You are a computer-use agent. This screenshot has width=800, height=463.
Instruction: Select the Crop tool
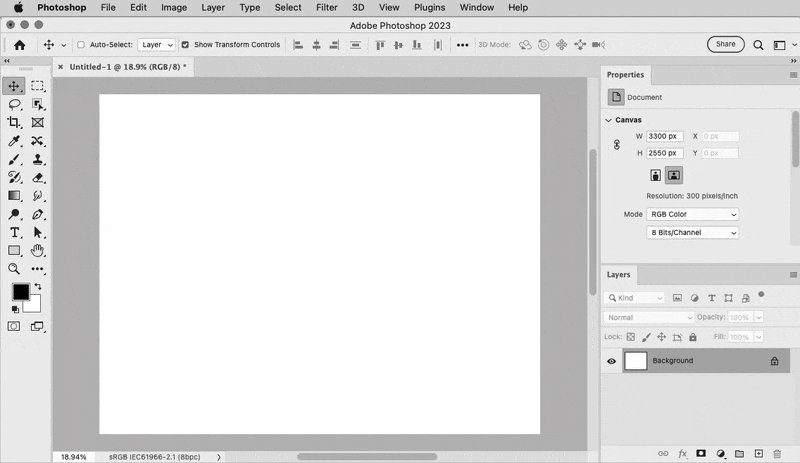click(x=14, y=123)
